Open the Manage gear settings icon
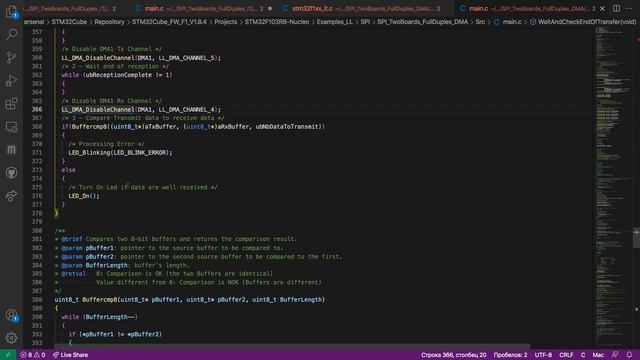 [11, 338]
